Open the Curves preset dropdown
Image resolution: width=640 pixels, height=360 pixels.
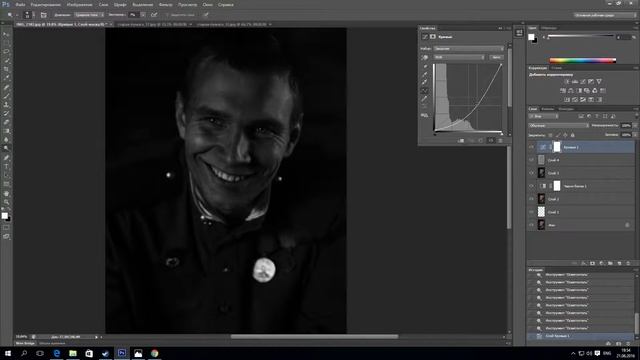point(469,49)
